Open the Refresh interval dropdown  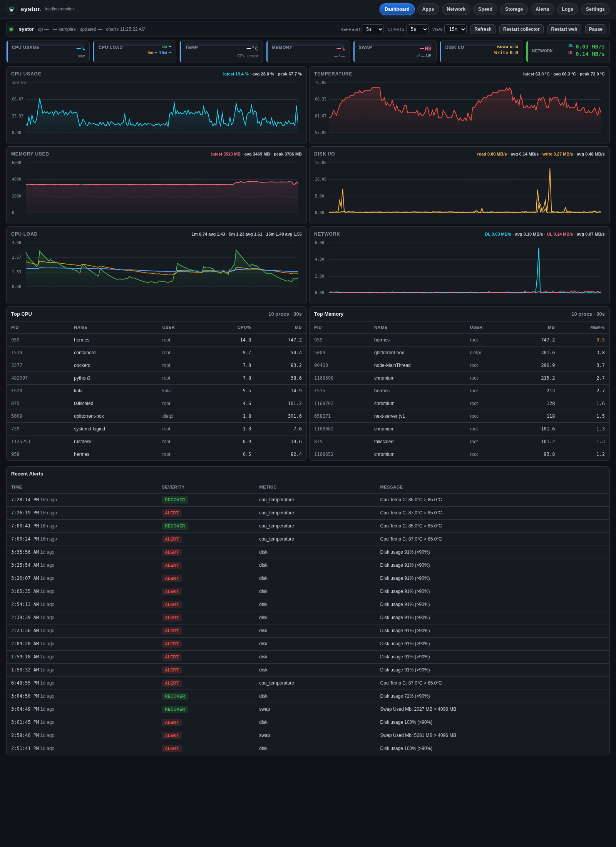click(x=372, y=29)
